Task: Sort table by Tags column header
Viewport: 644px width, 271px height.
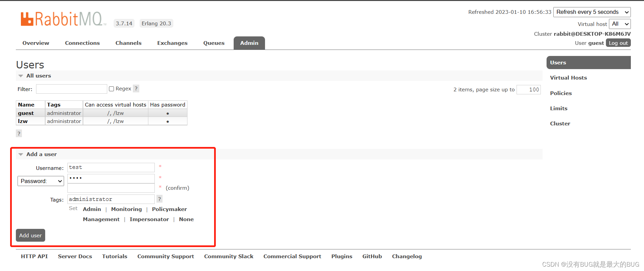Action: [x=54, y=105]
